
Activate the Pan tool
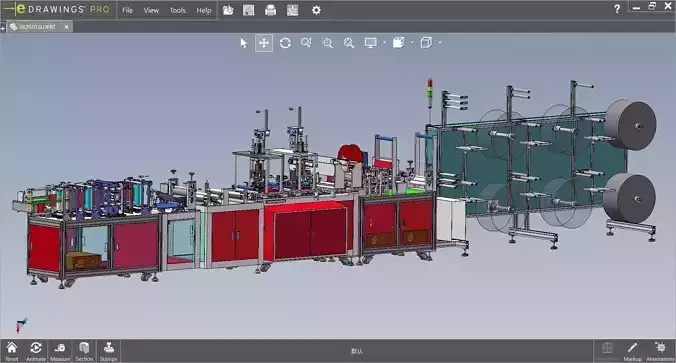[x=264, y=43]
